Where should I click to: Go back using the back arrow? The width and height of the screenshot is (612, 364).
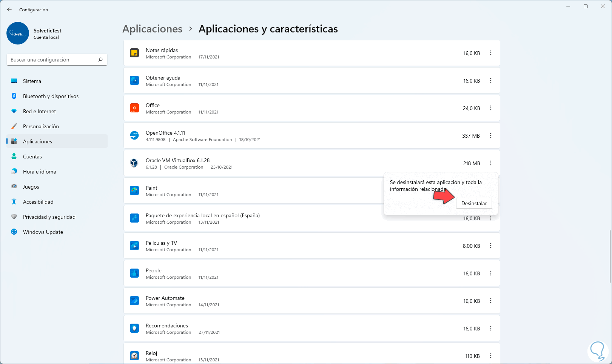click(x=9, y=9)
